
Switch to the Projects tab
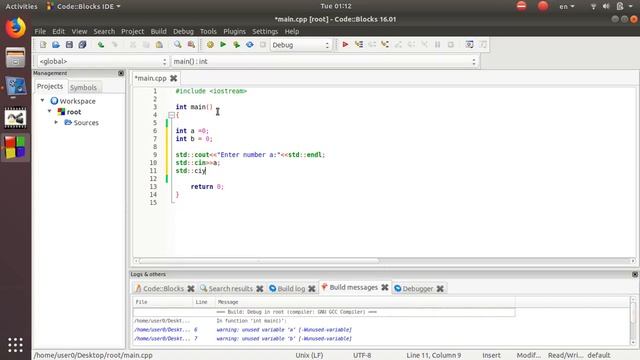50,87
